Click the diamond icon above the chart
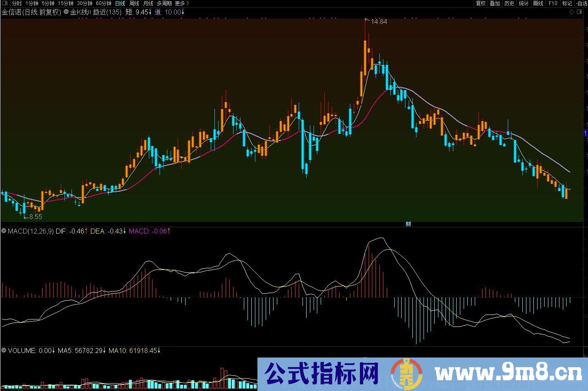Viewport: 588px width, 391px height. tap(572, 12)
